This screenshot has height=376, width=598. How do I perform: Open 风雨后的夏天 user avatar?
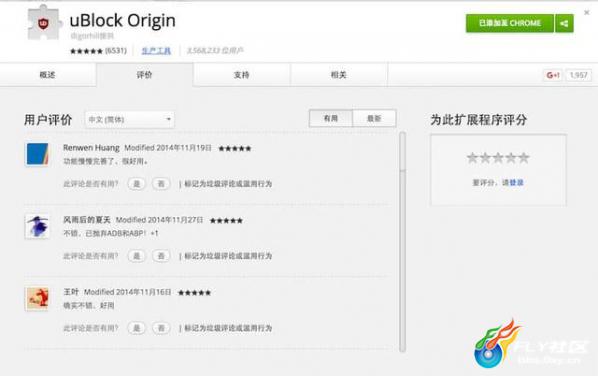click(37, 227)
